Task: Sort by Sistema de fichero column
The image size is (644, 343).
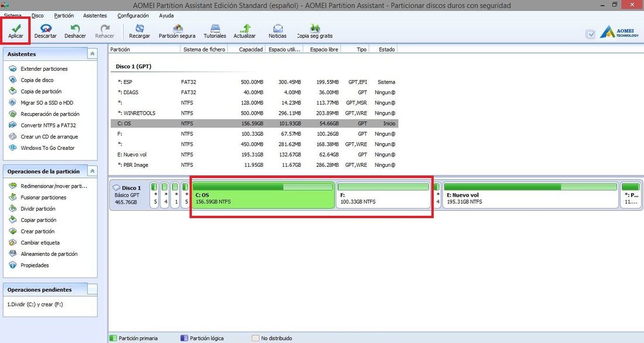Action: (204, 49)
